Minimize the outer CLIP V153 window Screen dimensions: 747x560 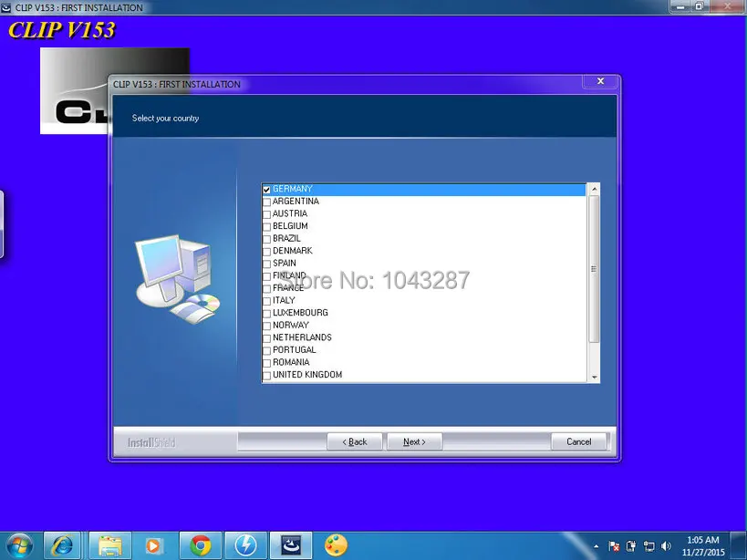[680, 6]
